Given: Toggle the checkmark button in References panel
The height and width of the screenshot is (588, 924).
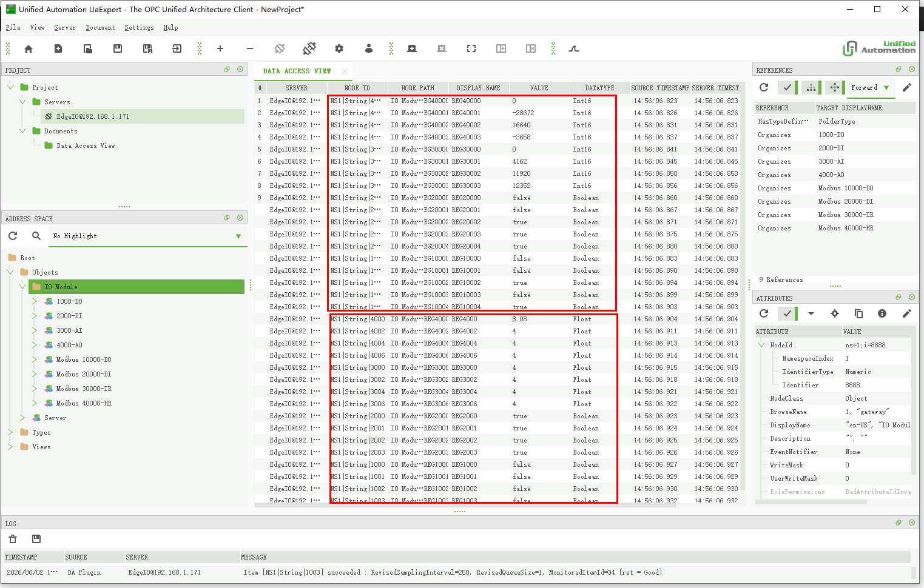Looking at the screenshot, I should (787, 87).
